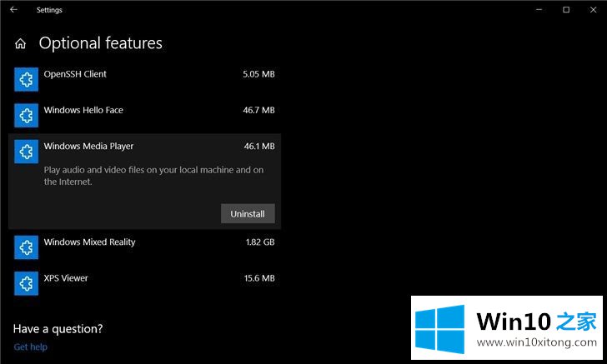Select the Windows Hello Face entry name
Screen dimensions: 607x364
coord(83,110)
